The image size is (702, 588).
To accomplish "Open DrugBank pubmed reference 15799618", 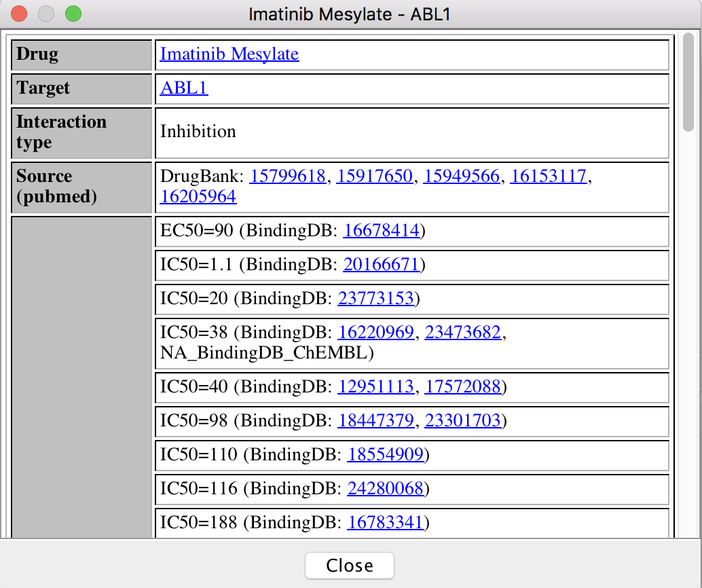I will point(287,176).
